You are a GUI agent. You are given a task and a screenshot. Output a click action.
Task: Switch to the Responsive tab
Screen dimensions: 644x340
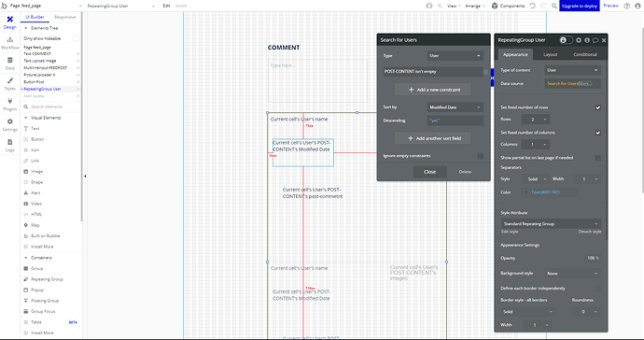coord(65,17)
